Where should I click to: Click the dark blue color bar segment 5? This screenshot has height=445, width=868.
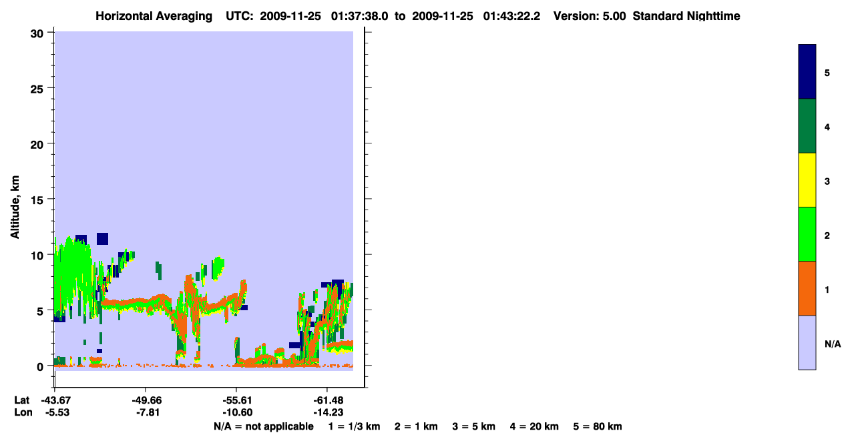(807, 72)
